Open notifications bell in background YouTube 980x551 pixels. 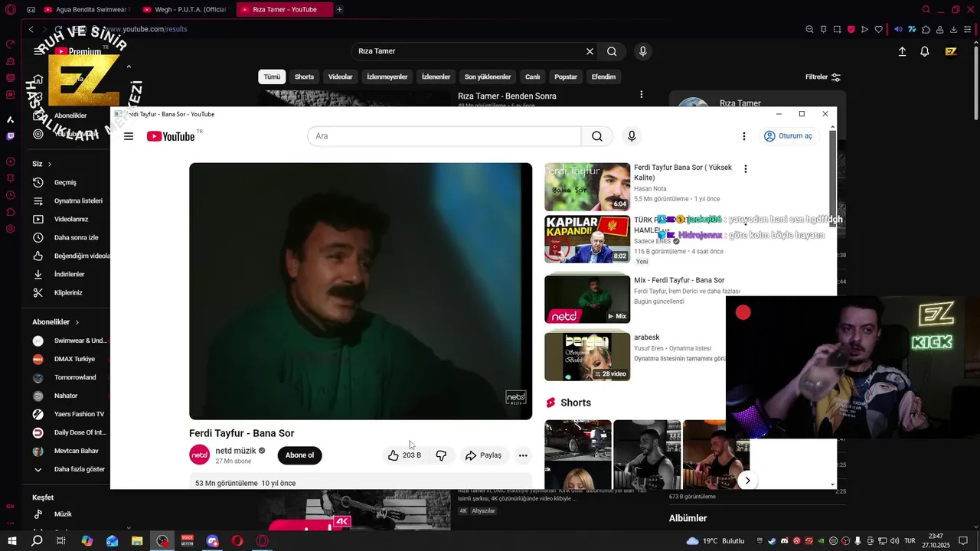(925, 51)
